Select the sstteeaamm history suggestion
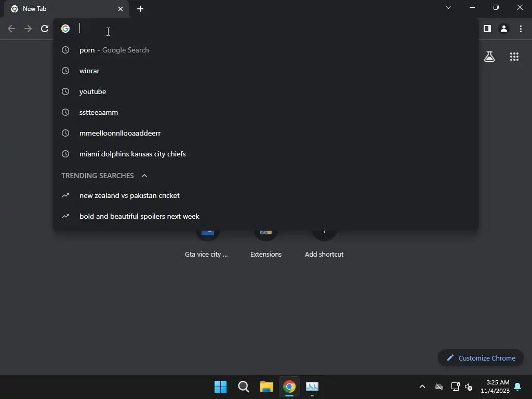 [x=266, y=112]
